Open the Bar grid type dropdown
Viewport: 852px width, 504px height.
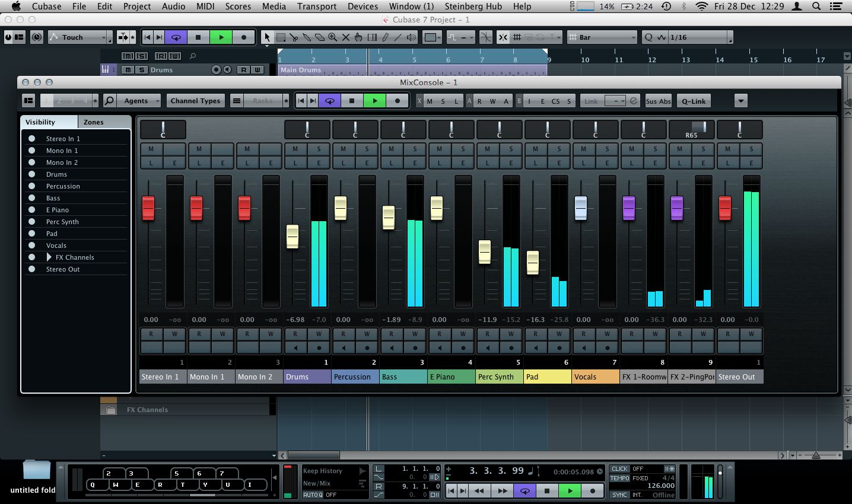[x=602, y=37]
